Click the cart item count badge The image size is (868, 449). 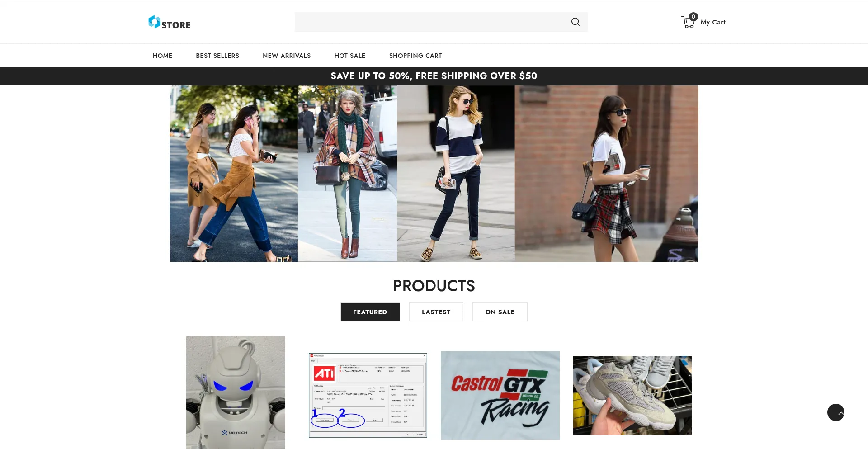point(693,17)
